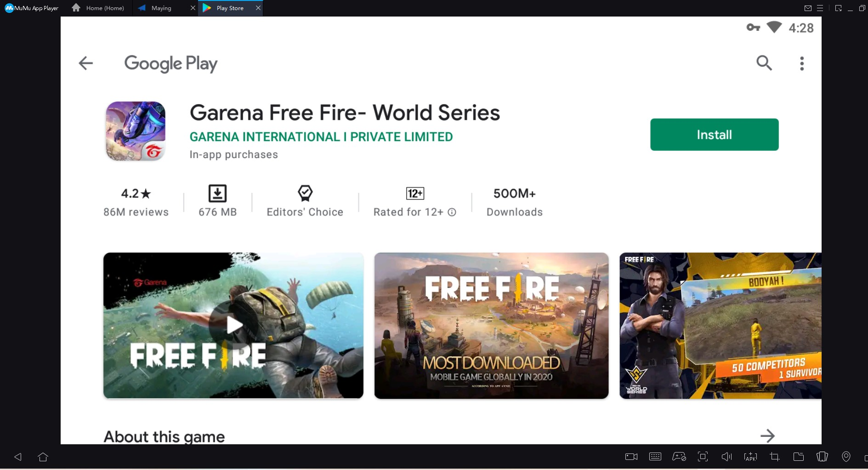Viewport: 868px width, 470px height.
Task: Switch to the Home (Home) tab
Action: coord(98,8)
